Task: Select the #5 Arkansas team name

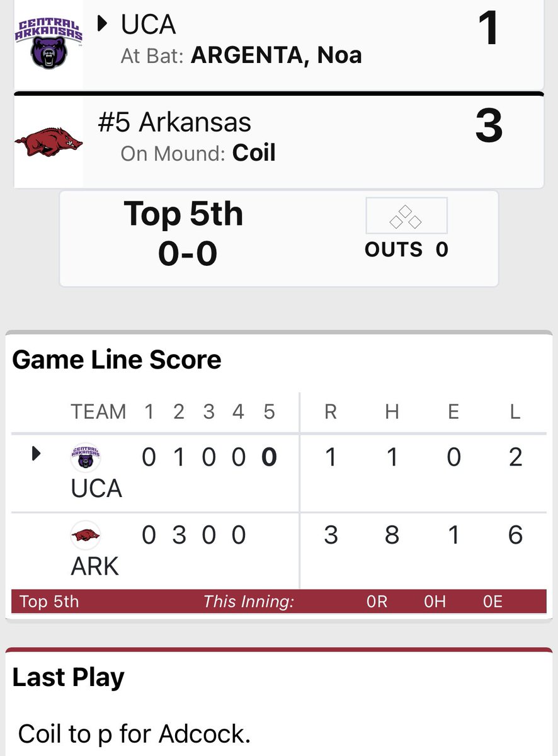Action: 174,122
